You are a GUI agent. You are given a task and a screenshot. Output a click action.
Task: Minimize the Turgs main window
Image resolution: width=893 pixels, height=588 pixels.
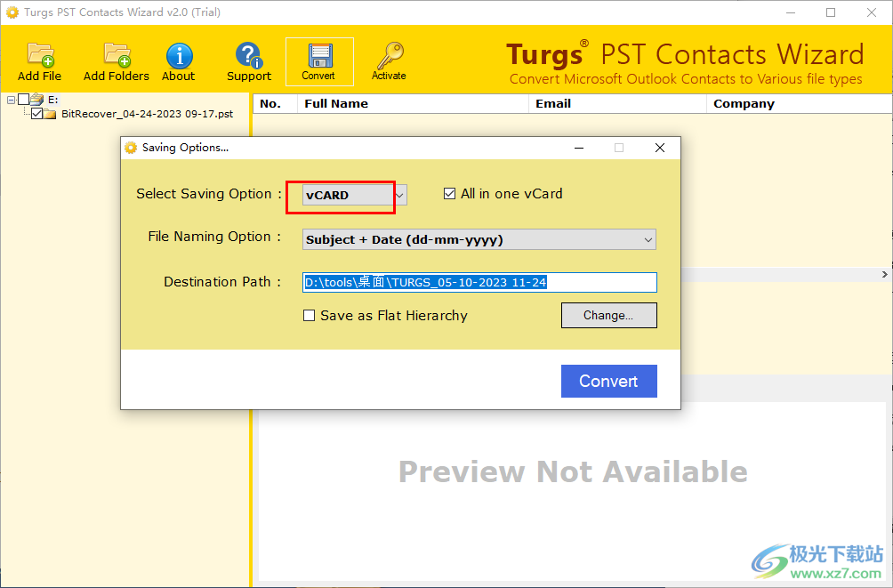tap(791, 12)
